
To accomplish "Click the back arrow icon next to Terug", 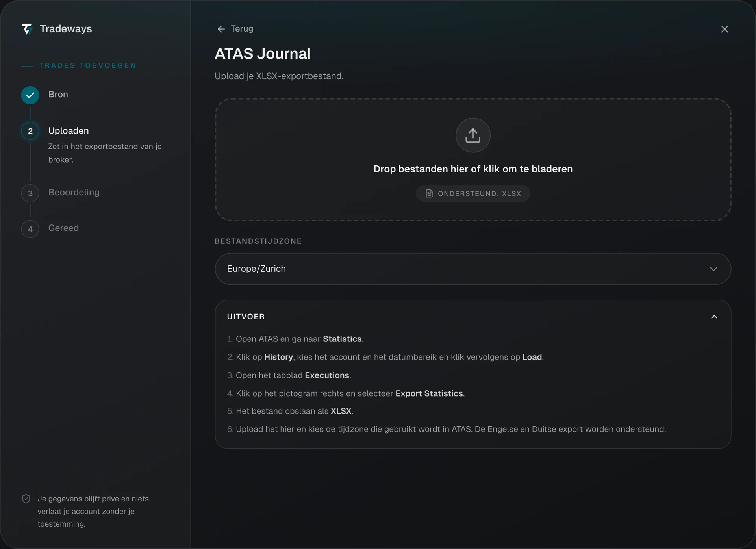I will pyautogui.click(x=221, y=29).
